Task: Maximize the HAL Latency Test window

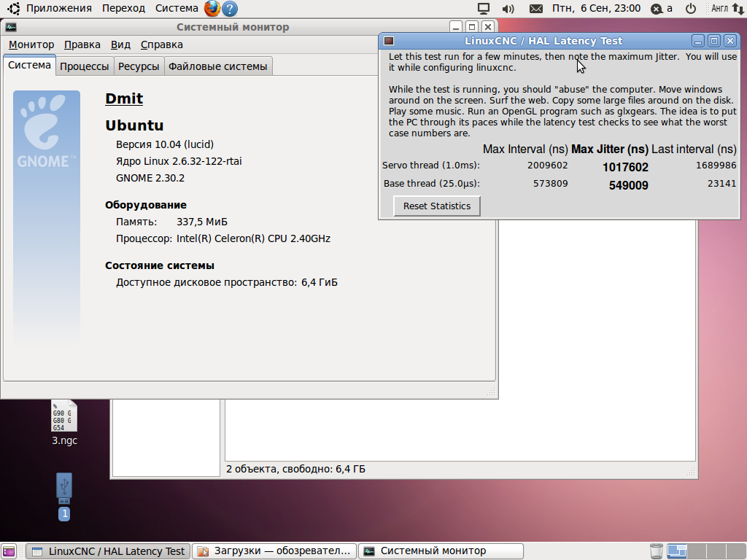Action: (x=714, y=41)
